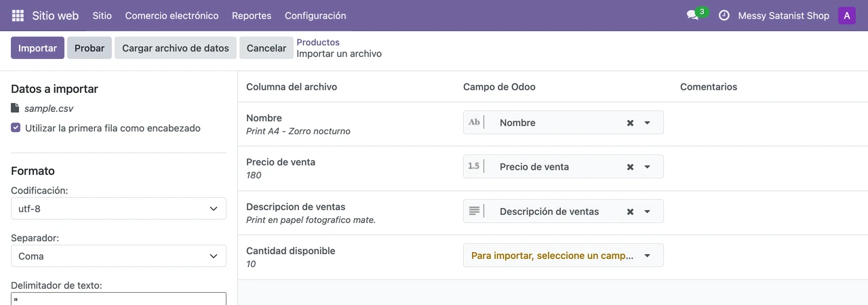Screen dimensions: 868x305
Task: Click the 1.5 numeric icon for Precio de venta
Action: coord(474,167)
